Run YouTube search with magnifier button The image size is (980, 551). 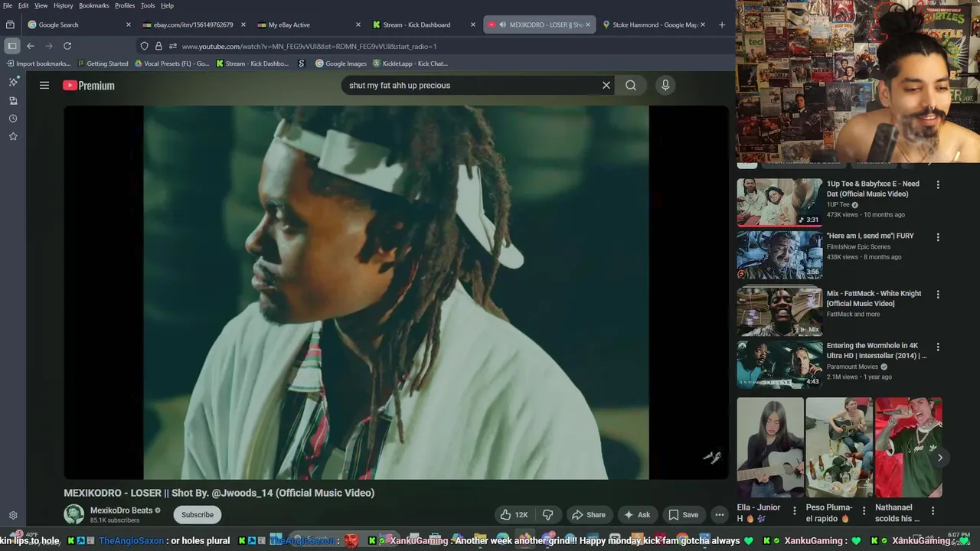pyautogui.click(x=631, y=86)
